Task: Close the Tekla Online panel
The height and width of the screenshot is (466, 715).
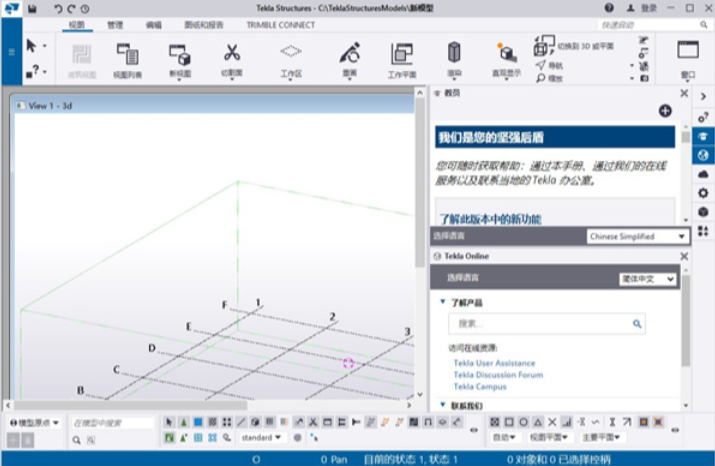Action: point(684,257)
